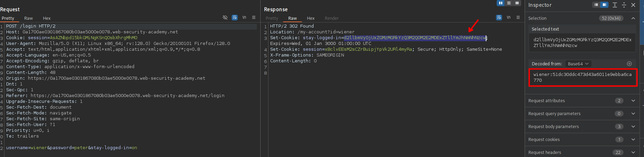644x157 pixels.
Task: Show non-printable characters in Request panel
Action: point(244,17)
